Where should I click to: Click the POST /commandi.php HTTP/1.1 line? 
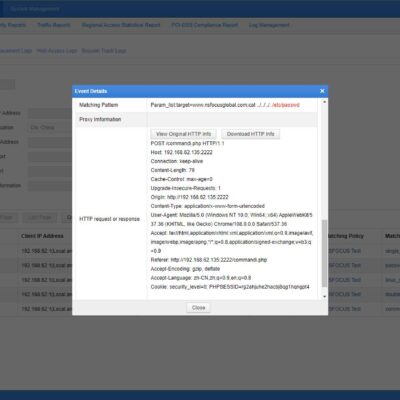click(x=187, y=143)
